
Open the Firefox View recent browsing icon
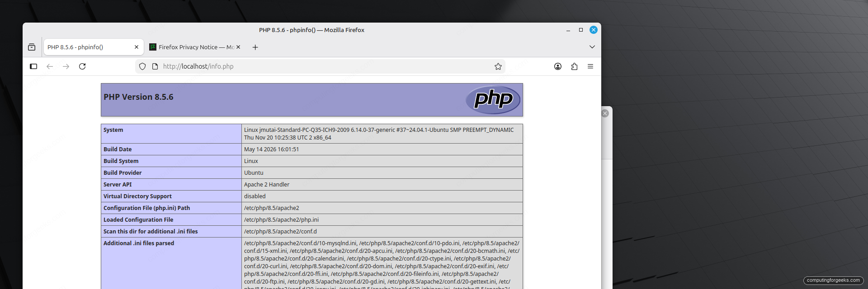tap(32, 47)
